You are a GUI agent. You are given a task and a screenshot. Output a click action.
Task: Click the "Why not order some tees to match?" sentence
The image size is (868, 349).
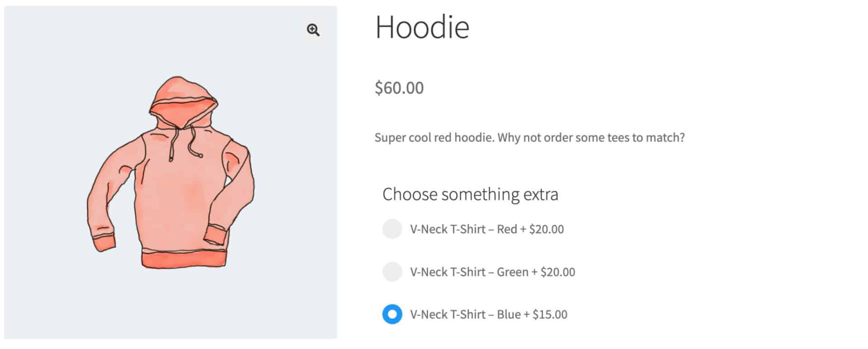[591, 137]
